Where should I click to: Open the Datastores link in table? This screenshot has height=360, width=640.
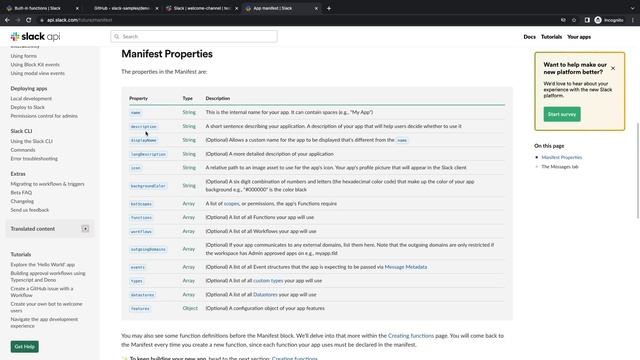pyautogui.click(x=265, y=294)
